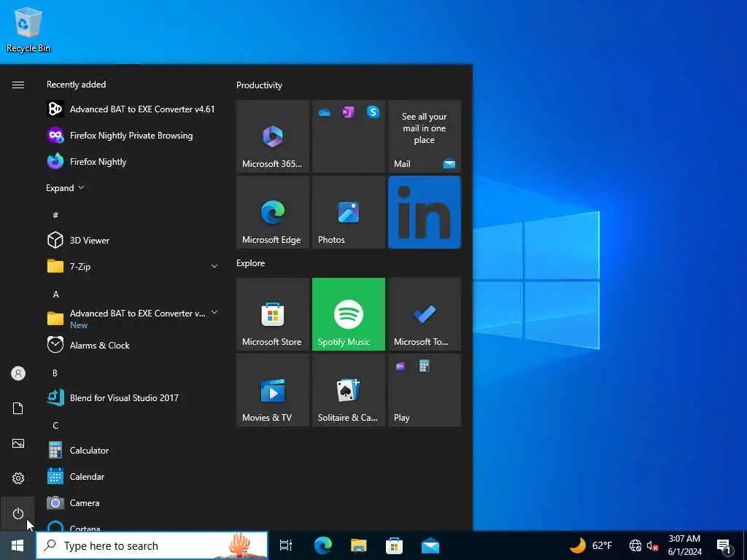Open Settings gear in Start sidebar
The height and width of the screenshot is (560, 747).
click(18, 478)
